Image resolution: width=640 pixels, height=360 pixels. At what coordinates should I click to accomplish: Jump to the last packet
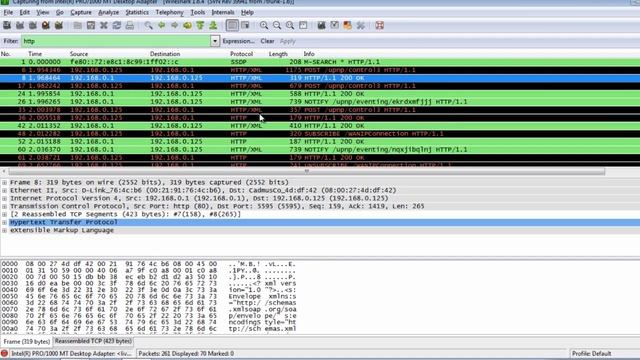213,25
